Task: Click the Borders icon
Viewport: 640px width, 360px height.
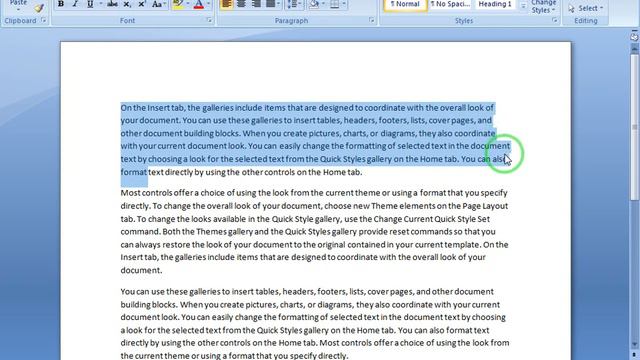Action: [x=335, y=4]
